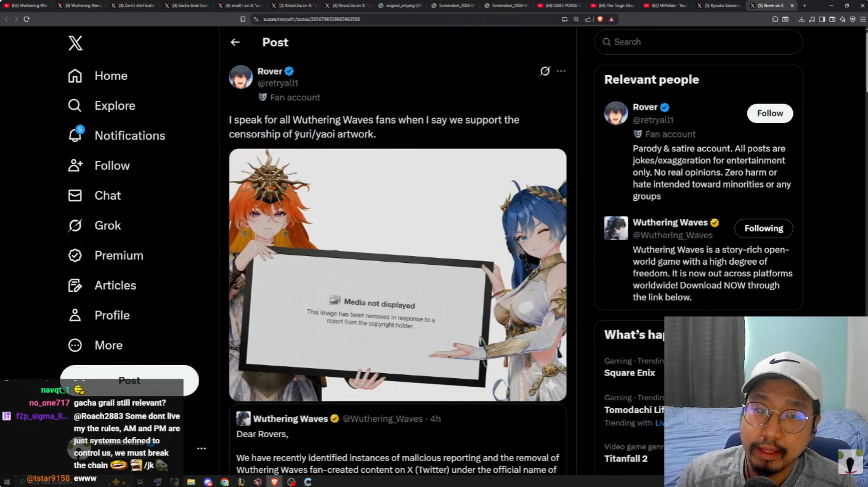Screen dimensions: 868x487
Task: Click the share icon in the address bar
Action: pos(588,19)
